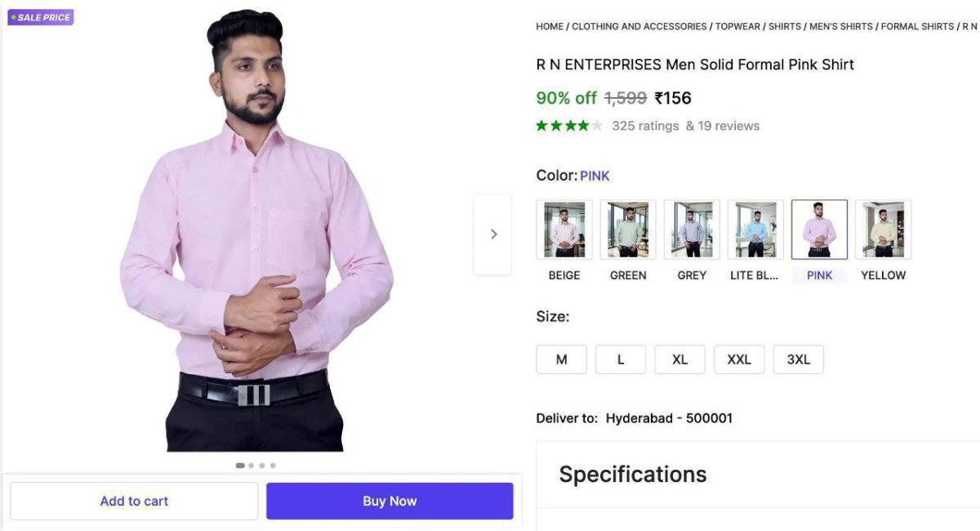980x531 pixels.
Task: Select the Pink shirt color thumbnail
Action: (x=819, y=230)
